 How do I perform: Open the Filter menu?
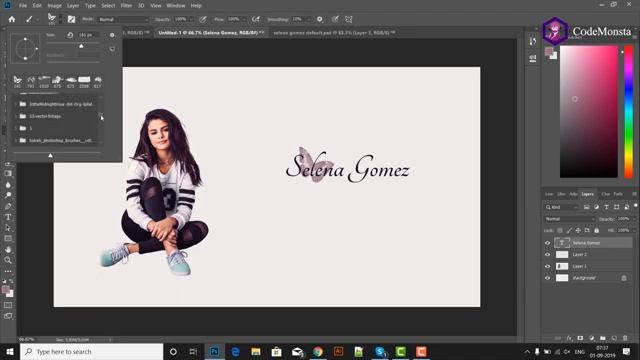(127, 6)
